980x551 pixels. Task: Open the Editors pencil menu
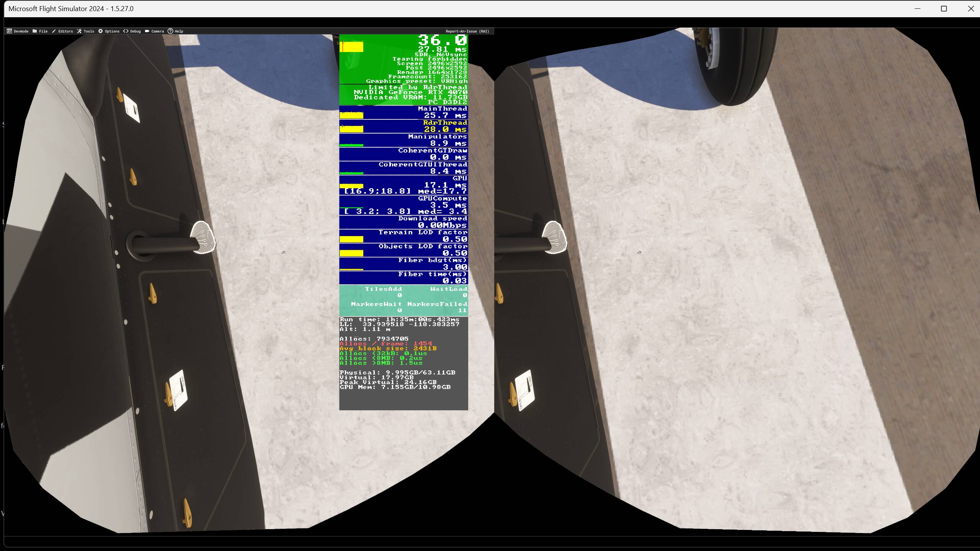pyautogui.click(x=62, y=31)
